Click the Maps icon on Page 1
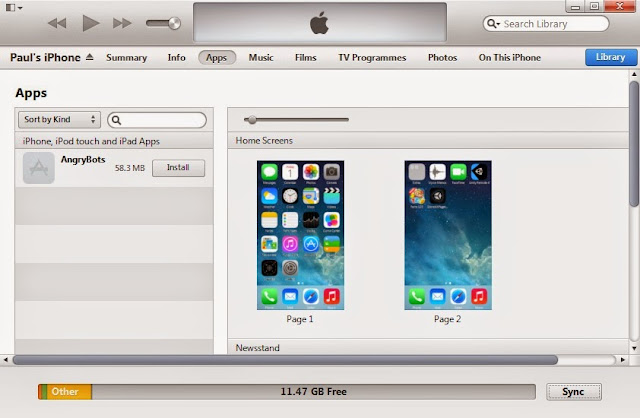This screenshot has width=640, height=418. (x=311, y=196)
